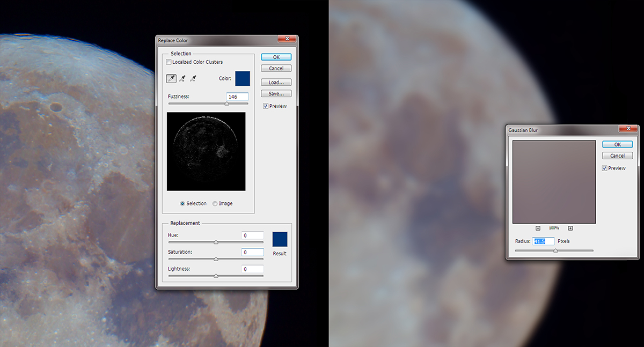Click the Save... button
644x347 pixels.
[276, 94]
